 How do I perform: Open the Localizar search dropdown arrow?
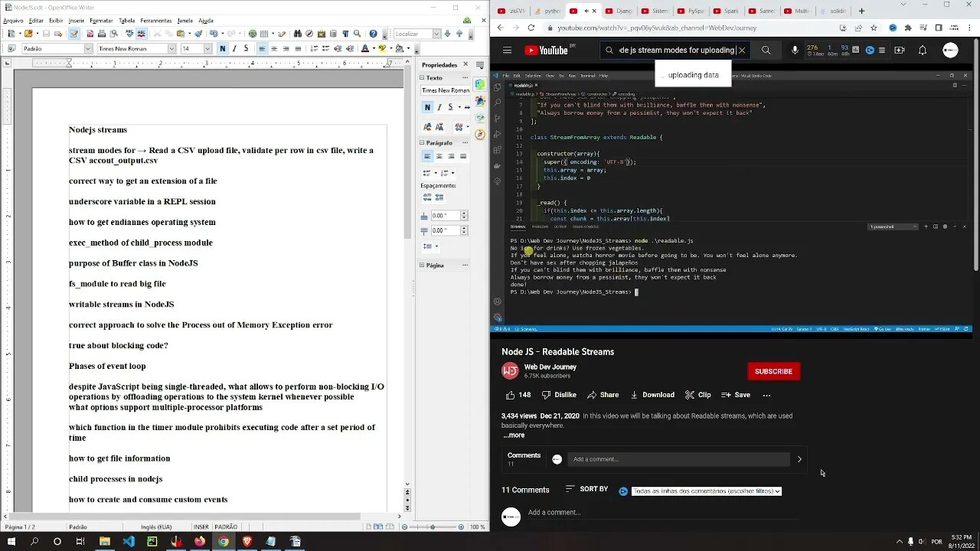coord(436,34)
